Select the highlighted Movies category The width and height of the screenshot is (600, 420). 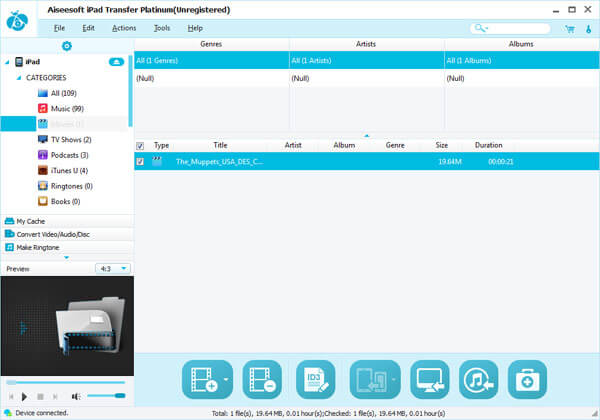(x=64, y=124)
